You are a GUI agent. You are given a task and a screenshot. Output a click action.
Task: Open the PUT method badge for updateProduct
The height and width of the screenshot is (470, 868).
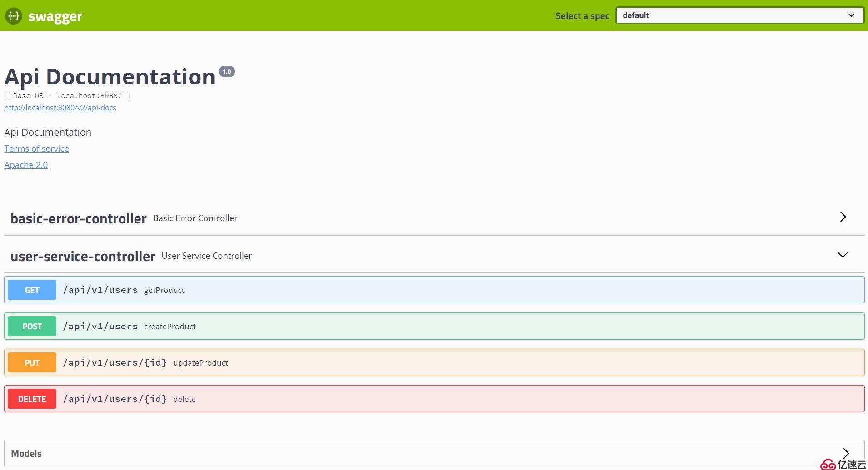pyautogui.click(x=32, y=362)
